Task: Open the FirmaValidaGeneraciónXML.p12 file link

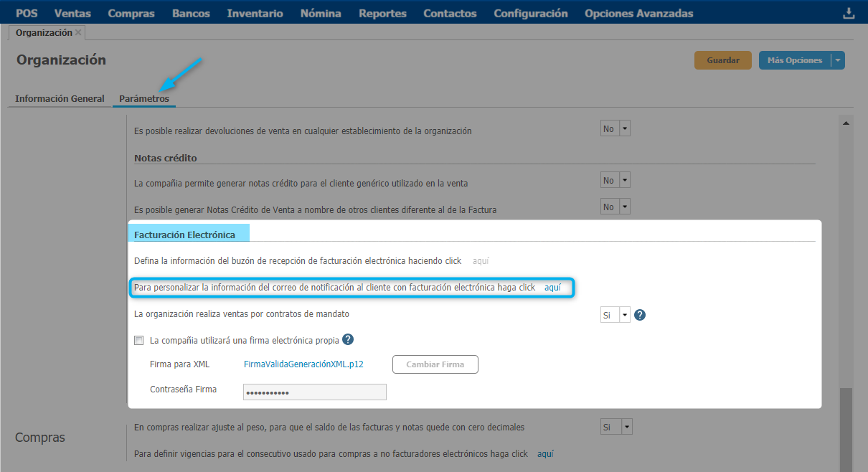Action: tap(303, 364)
